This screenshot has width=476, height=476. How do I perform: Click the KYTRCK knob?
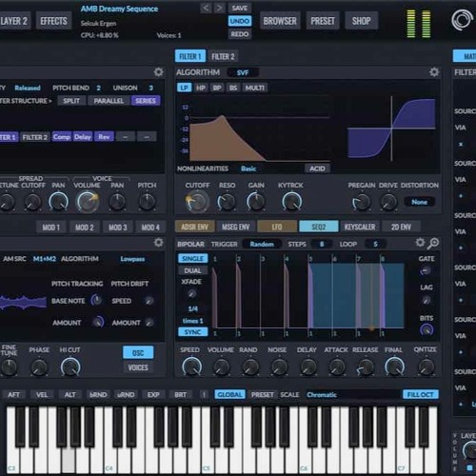(x=291, y=202)
